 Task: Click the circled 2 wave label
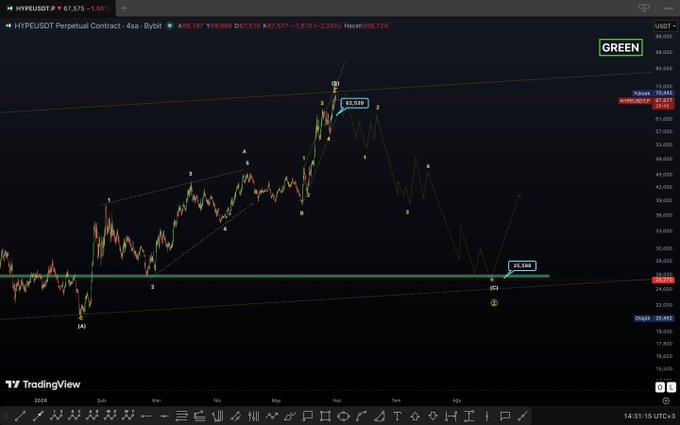tap(494, 303)
